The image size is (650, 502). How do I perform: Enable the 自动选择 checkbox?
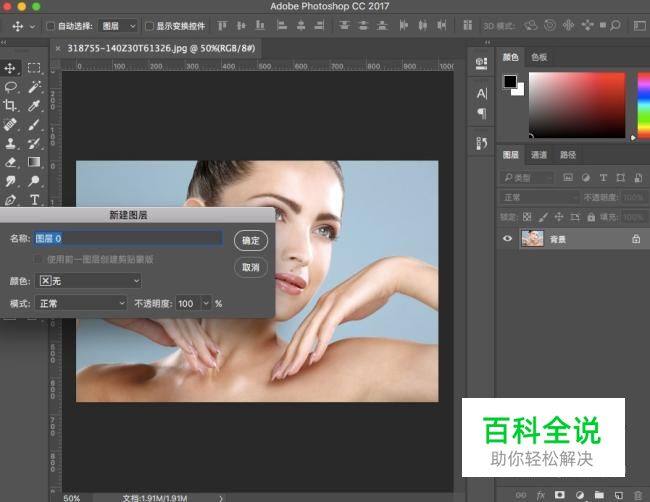[51, 25]
